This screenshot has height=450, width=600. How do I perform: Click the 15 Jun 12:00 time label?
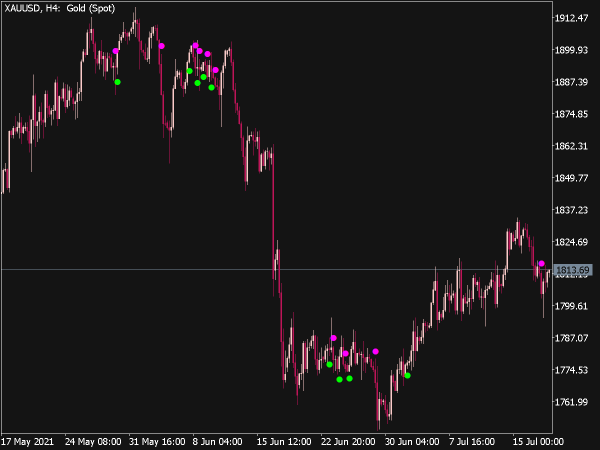click(284, 442)
